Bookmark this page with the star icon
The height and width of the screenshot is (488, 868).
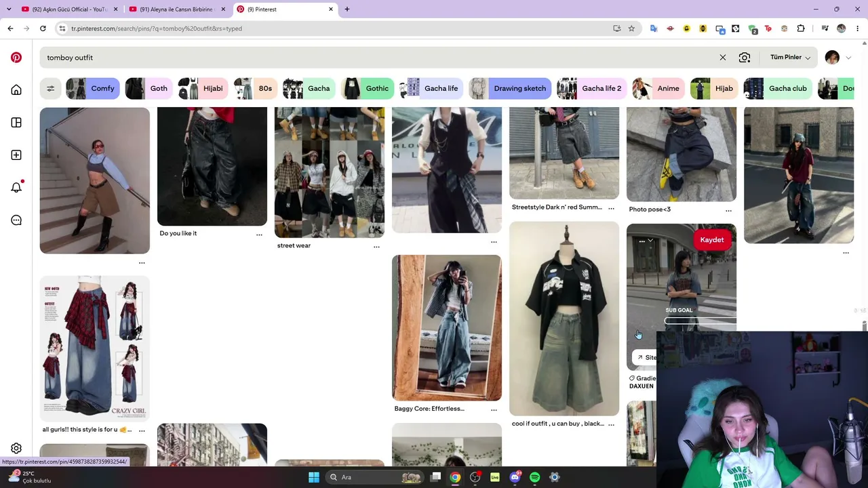pyautogui.click(x=631, y=28)
